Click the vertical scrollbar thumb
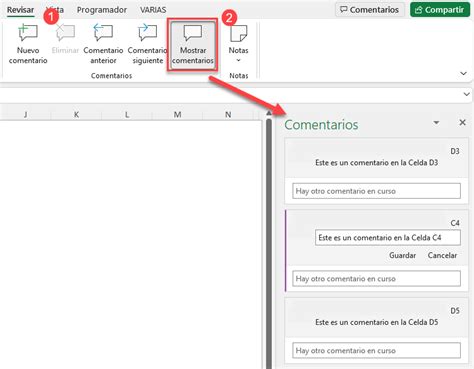The width and height of the screenshot is (474, 369). click(269, 243)
